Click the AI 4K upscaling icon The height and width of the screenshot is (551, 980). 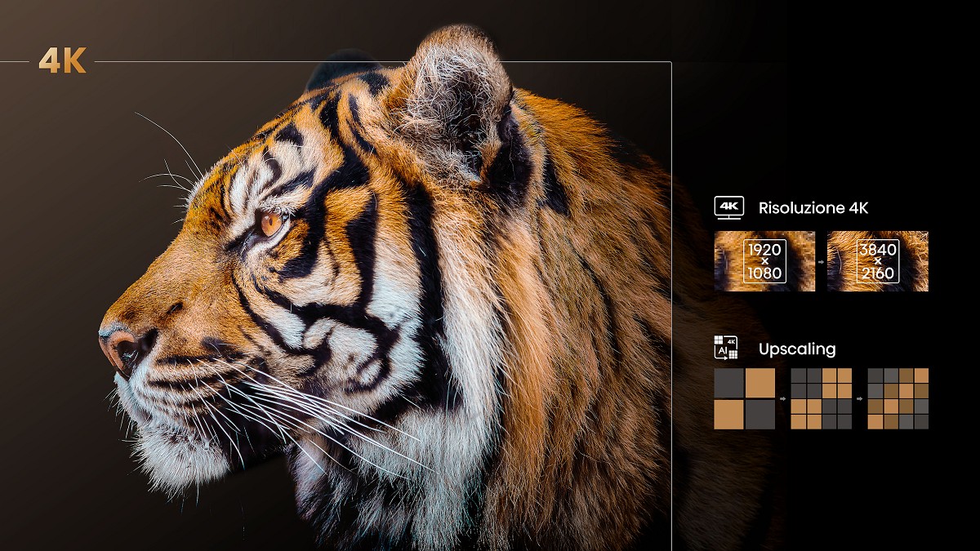tap(726, 348)
